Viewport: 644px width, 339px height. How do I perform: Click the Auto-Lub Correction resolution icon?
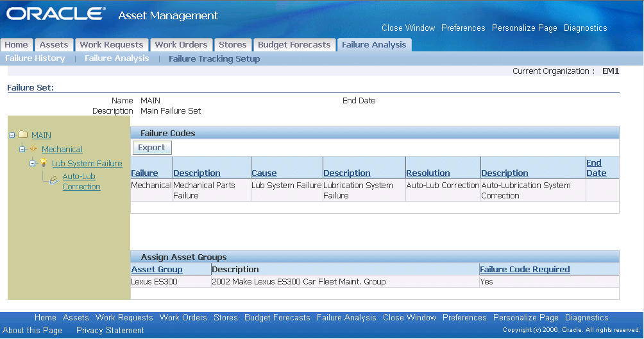click(x=54, y=180)
